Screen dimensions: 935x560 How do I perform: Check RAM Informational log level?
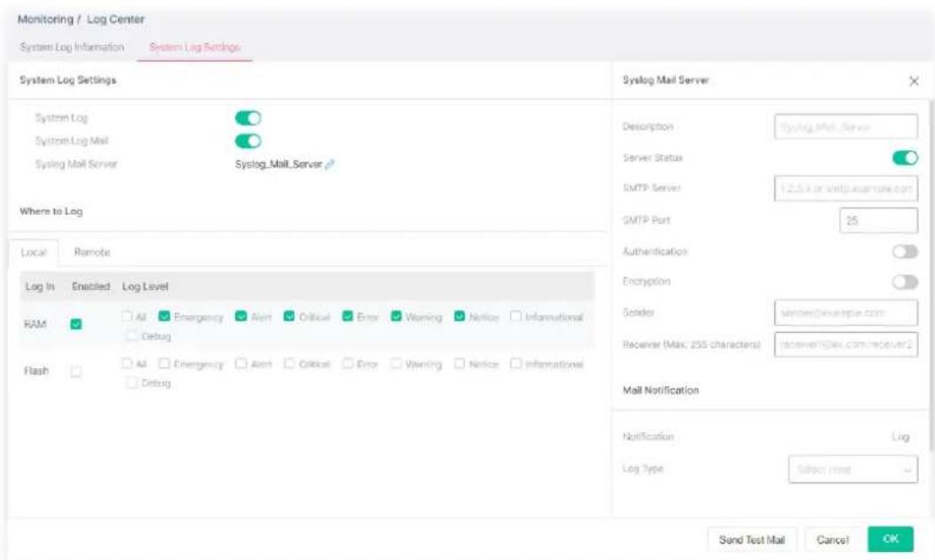[516, 316]
